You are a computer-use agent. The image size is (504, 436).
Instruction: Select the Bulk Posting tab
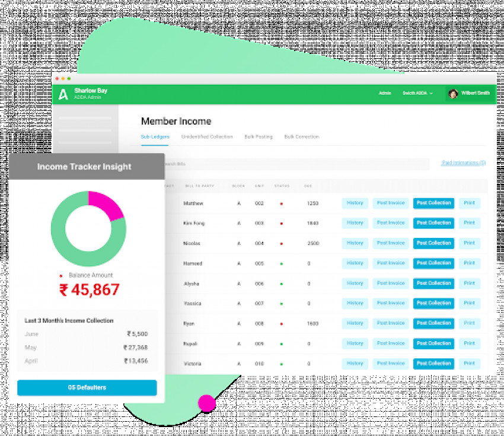point(259,137)
